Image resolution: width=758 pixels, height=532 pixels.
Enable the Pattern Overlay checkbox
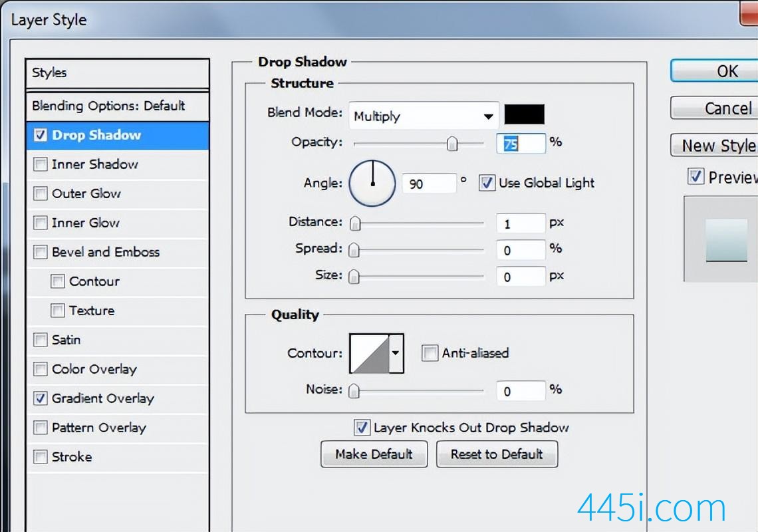click(40, 428)
